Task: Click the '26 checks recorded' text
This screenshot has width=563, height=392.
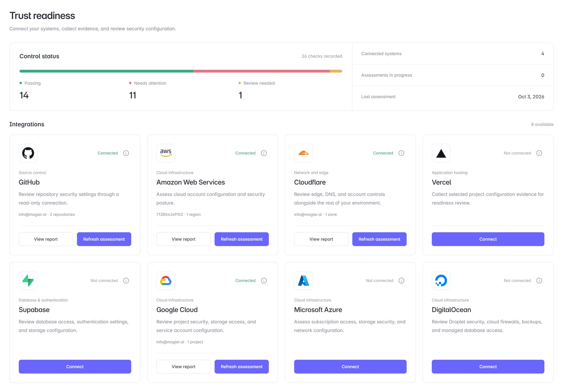Action: click(x=322, y=56)
